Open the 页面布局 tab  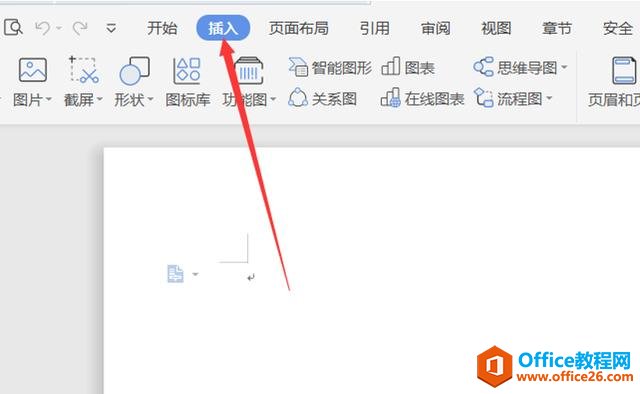(x=299, y=28)
